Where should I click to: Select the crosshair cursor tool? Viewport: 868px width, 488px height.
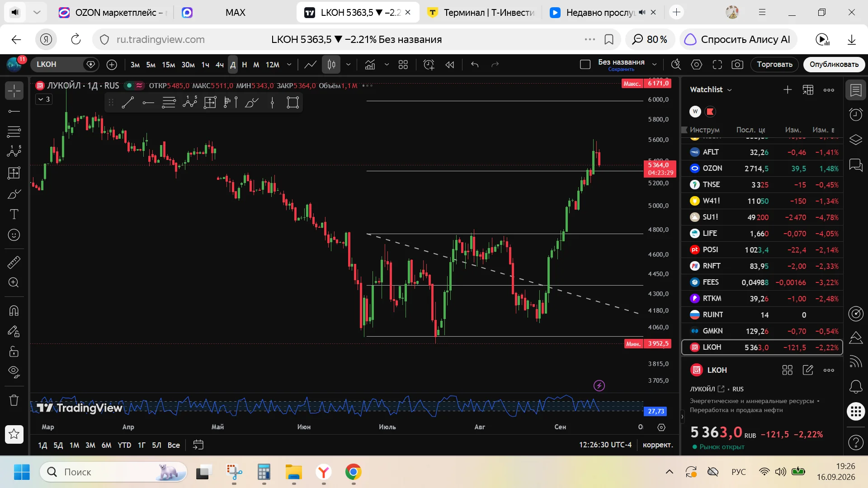14,90
